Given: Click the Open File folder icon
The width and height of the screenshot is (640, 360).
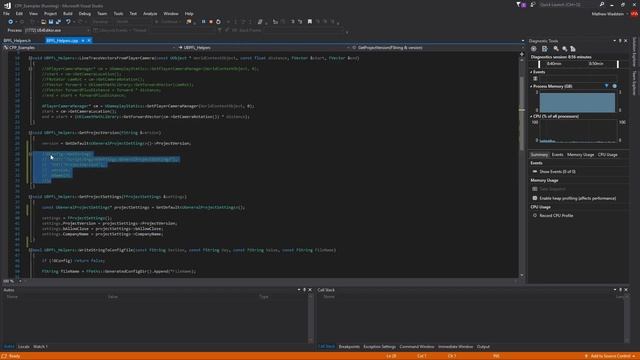Looking at the screenshot, I should (x=43, y=22).
